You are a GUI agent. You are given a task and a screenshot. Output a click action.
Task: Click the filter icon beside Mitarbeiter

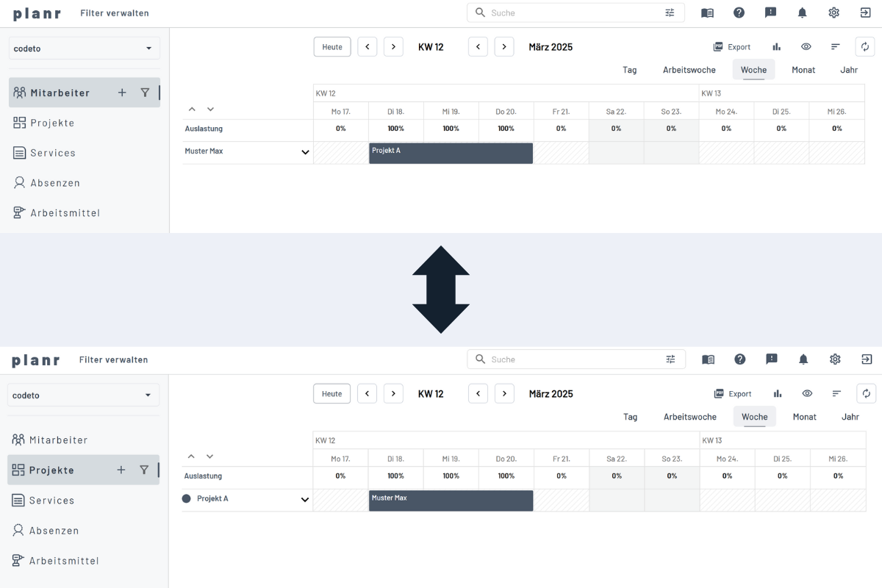[x=145, y=93]
